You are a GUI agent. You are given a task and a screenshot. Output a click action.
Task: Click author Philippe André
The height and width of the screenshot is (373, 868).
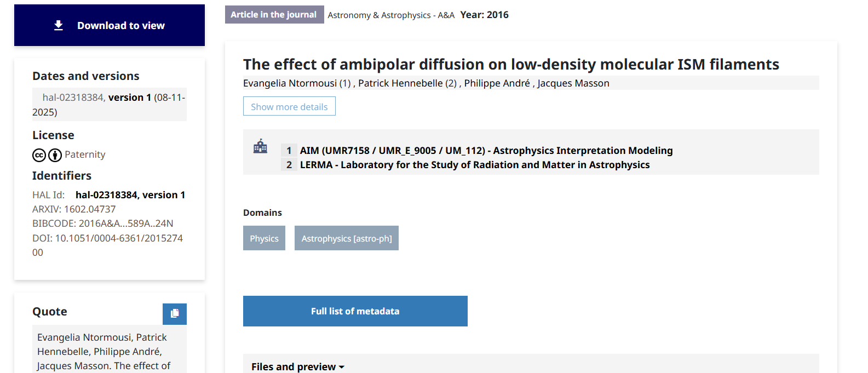(x=497, y=83)
